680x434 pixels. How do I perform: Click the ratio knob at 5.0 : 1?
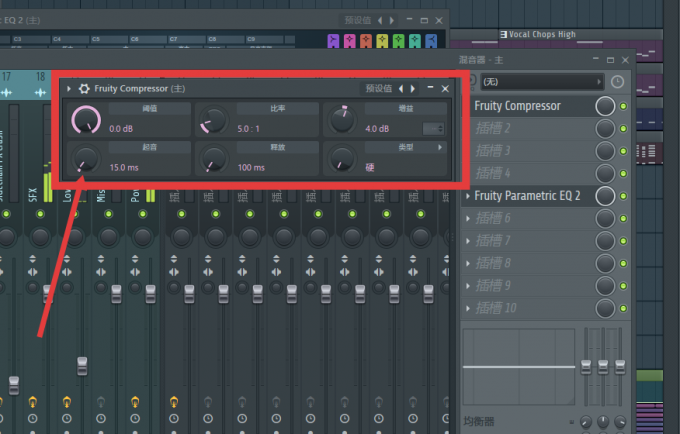(x=214, y=120)
